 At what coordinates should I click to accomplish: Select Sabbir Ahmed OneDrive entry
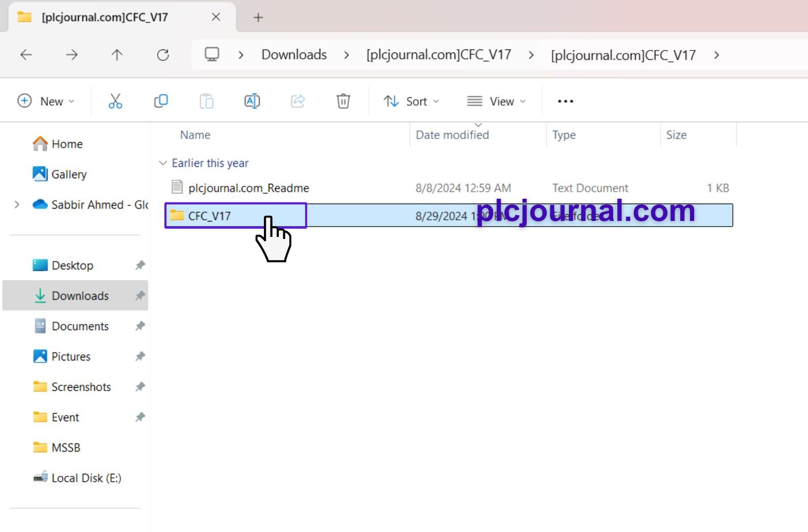90,204
